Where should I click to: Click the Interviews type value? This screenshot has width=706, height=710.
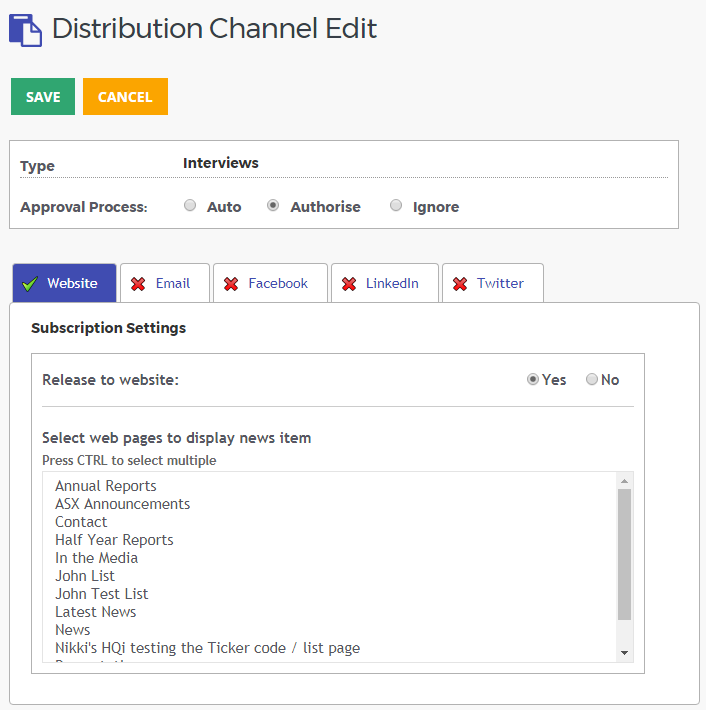point(221,163)
